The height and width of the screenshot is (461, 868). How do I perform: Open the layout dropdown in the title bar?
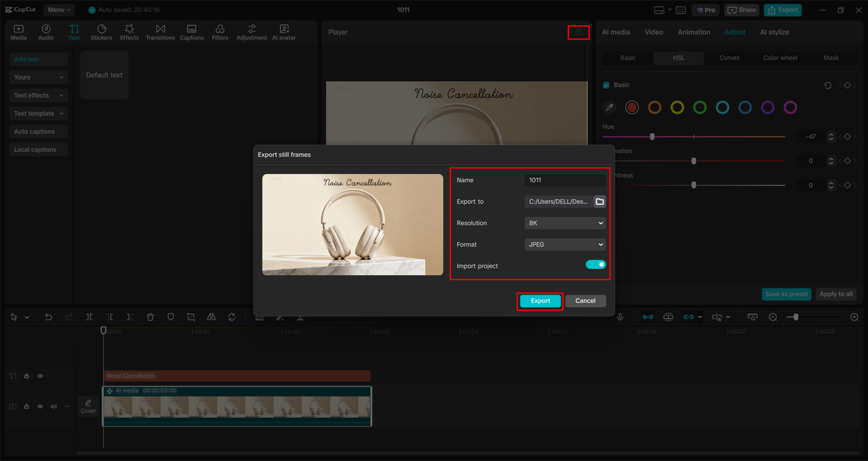point(670,10)
